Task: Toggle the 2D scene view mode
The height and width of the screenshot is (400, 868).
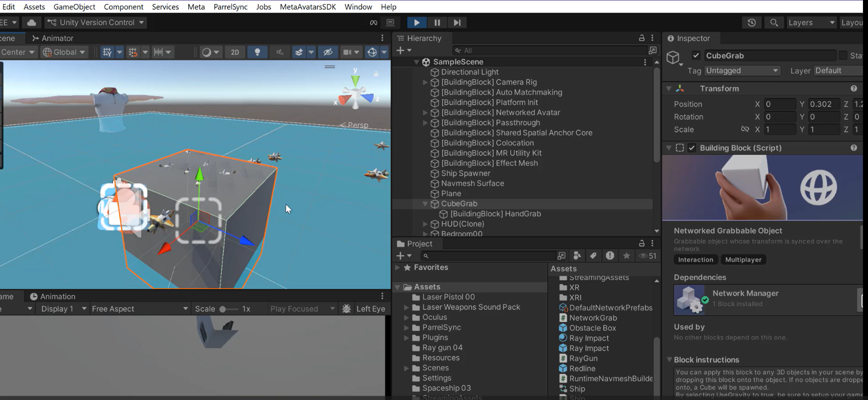Action: pos(235,52)
